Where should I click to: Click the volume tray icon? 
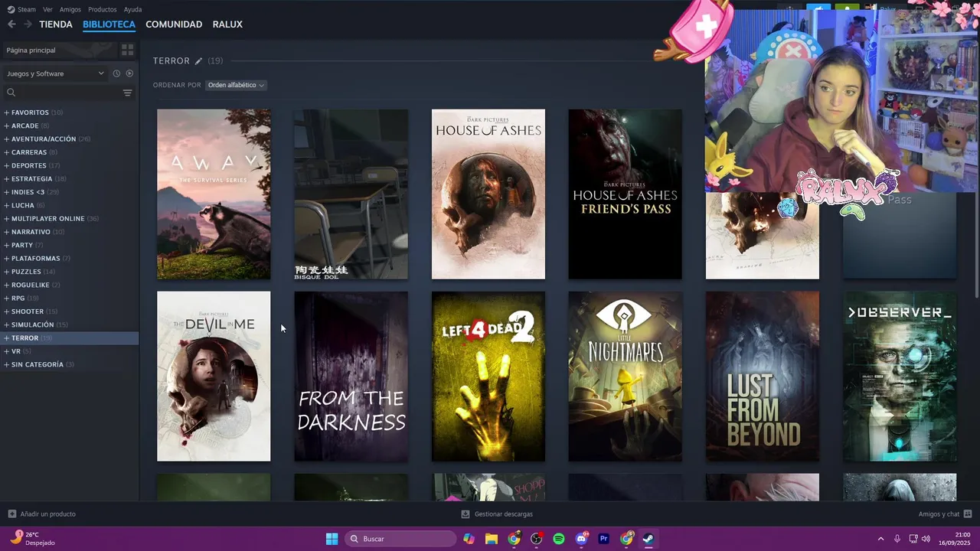pos(926,539)
